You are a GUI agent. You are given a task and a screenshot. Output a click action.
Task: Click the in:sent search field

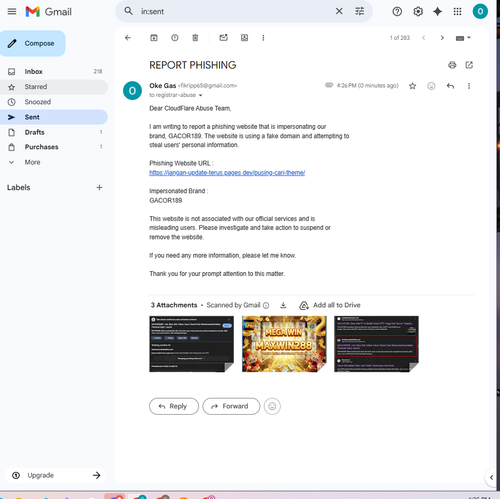tap(233, 11)
